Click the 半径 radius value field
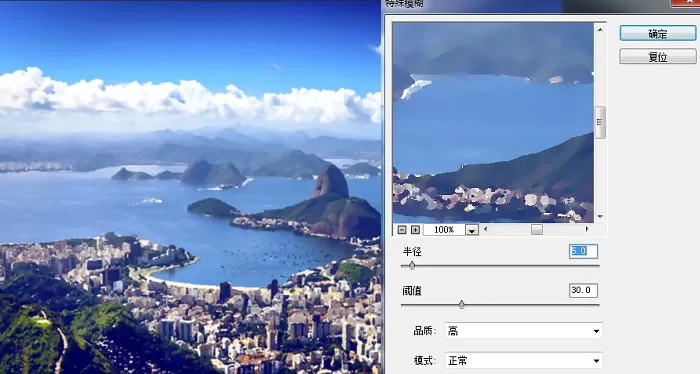 click(x=583, y=251)
